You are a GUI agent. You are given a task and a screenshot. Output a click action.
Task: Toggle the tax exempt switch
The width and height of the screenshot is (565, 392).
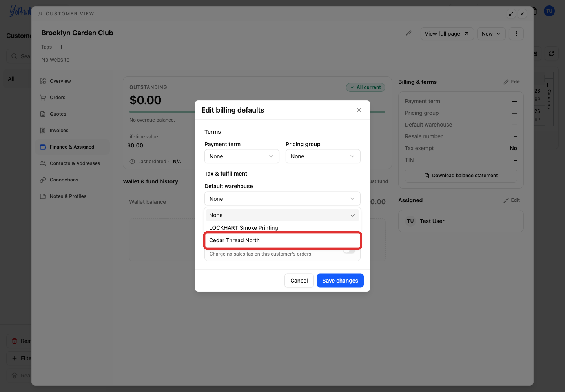click(349, 251)
